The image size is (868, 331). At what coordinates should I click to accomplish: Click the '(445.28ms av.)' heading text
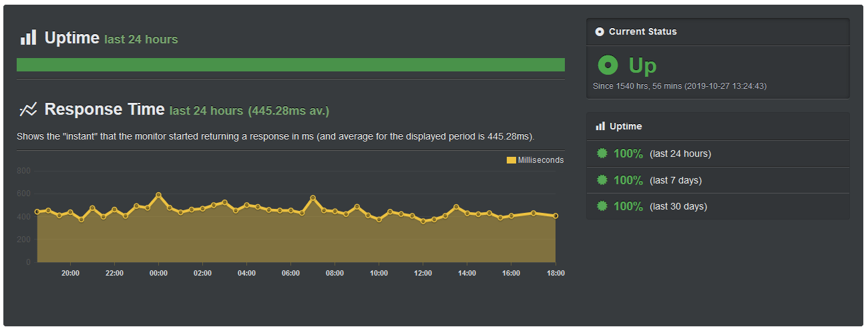coord(288,111)
